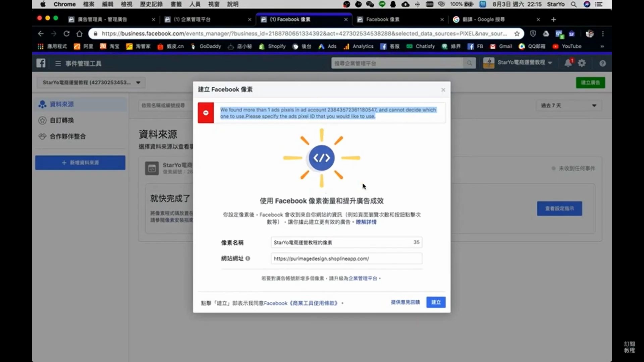Open the YouTube bookmark

[x=567, y=46]
